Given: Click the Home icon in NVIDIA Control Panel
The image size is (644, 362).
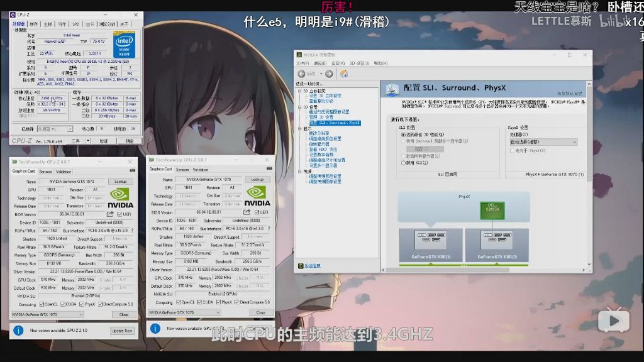Looking at the screenshot, I should (x=344, y=74).
